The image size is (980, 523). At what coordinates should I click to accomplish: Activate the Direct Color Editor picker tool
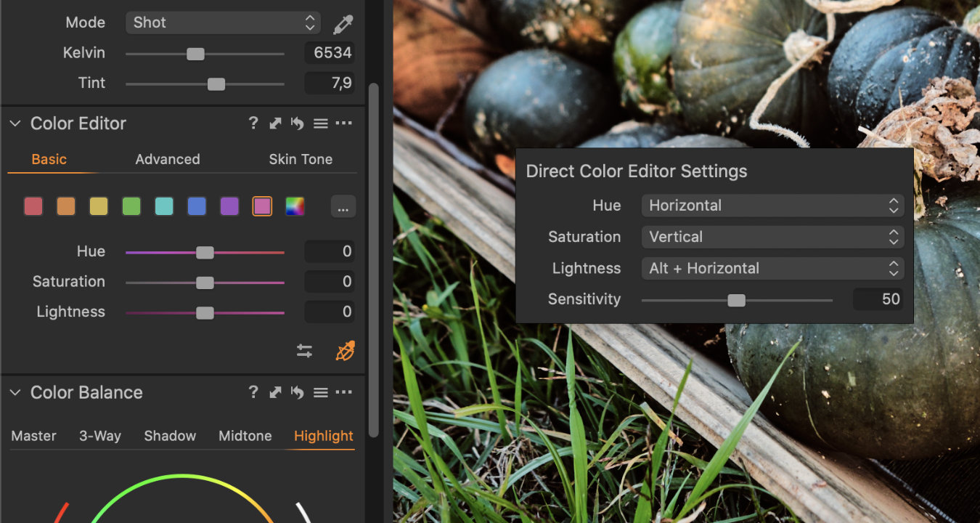pos(345,352)
